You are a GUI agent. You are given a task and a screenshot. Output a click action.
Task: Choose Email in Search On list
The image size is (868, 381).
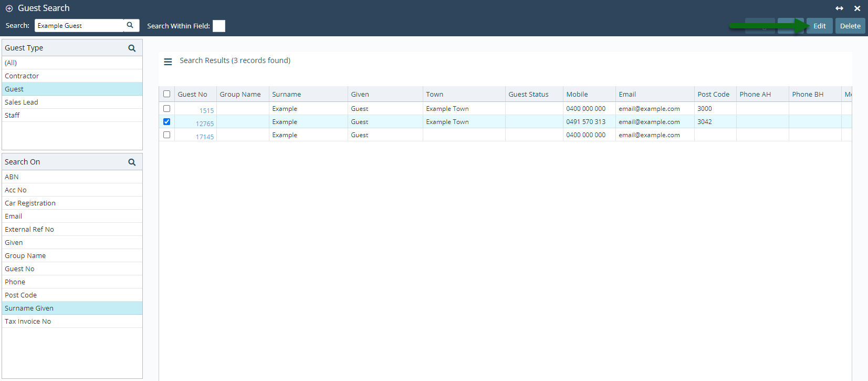click(x=72, y=216)
